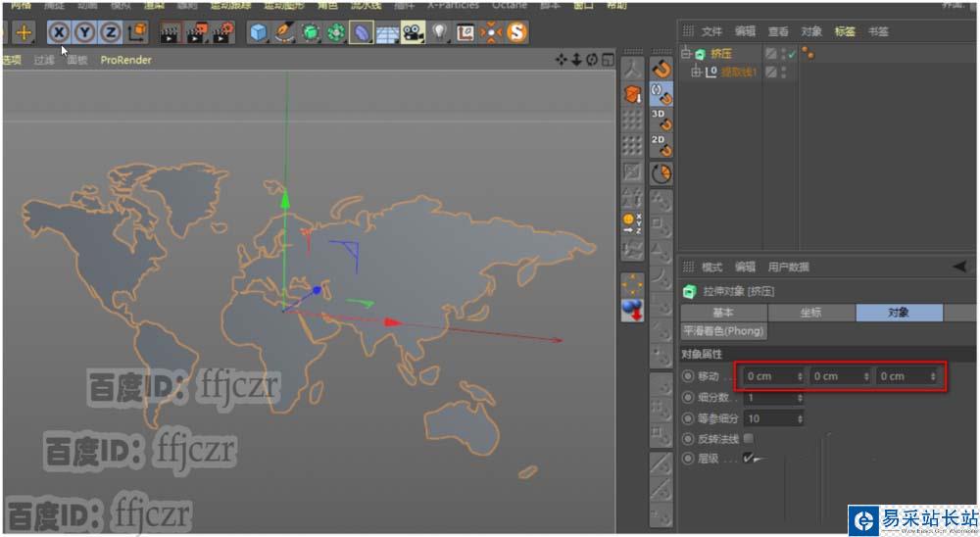Screen dimensions: 980x537
Task: Enable the snap magnet icon
Action: [661, 69]
